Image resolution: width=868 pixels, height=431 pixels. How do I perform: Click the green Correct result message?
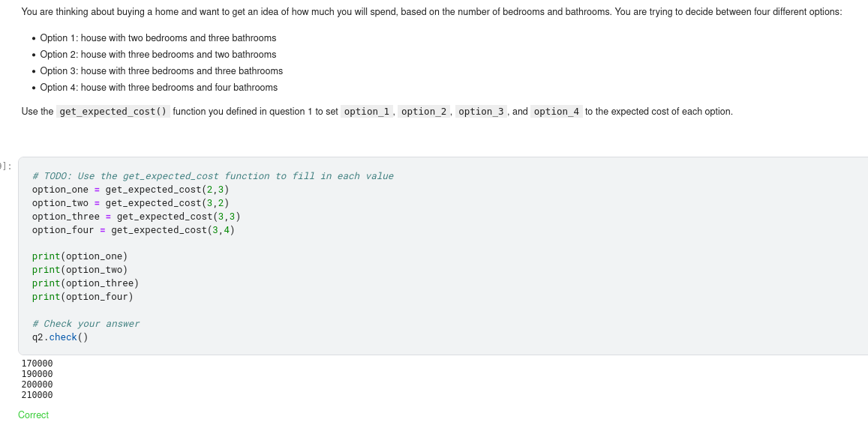[34, 415]
